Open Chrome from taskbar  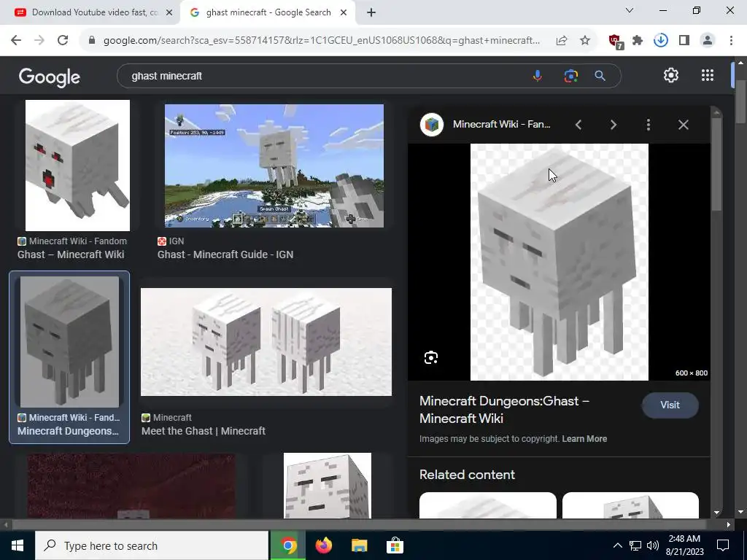pyautogui.click(x=287, y=545)
